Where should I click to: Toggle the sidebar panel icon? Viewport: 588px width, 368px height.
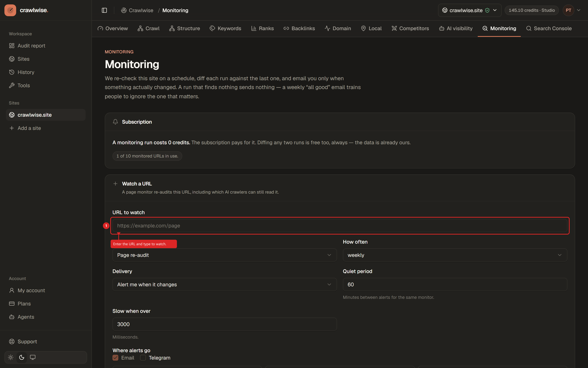click(104, 10)
